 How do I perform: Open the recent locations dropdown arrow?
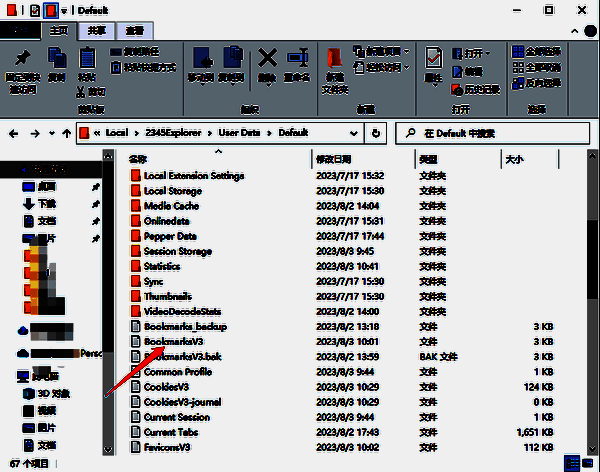(x=49, y=133)
